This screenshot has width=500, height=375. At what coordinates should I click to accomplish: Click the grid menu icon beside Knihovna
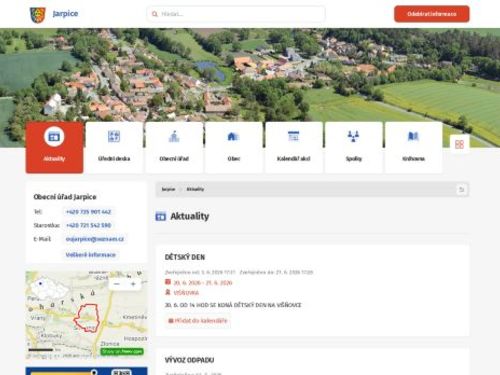point(459,144)
